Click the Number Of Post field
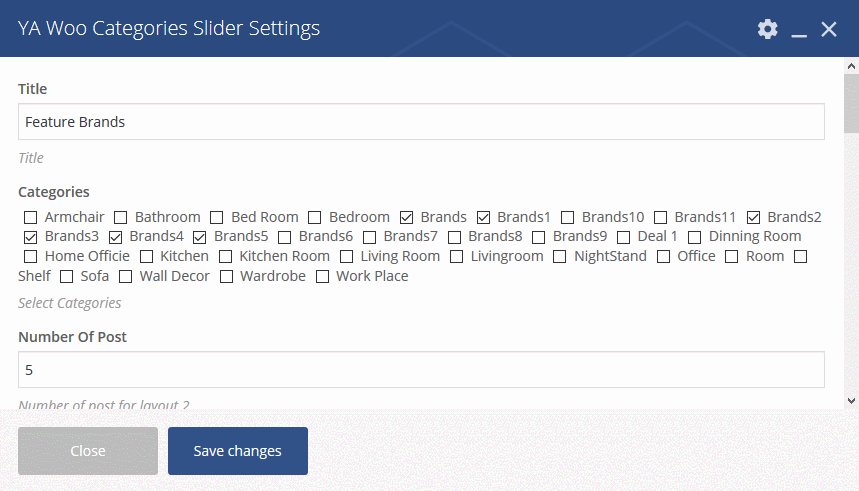This screenshot has height=491, width=859. click(x=421, y=370)
